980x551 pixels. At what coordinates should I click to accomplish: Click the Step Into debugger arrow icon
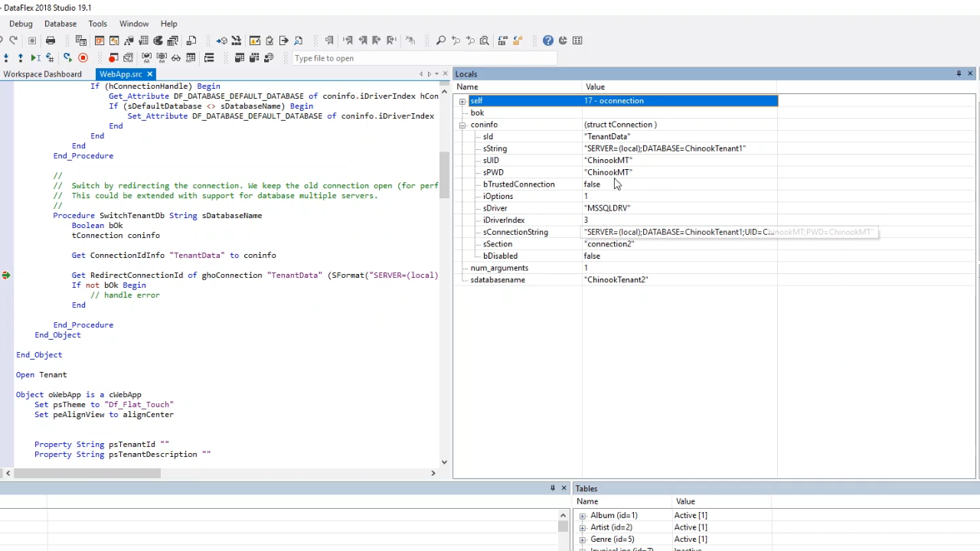click(x=6, y=58)
